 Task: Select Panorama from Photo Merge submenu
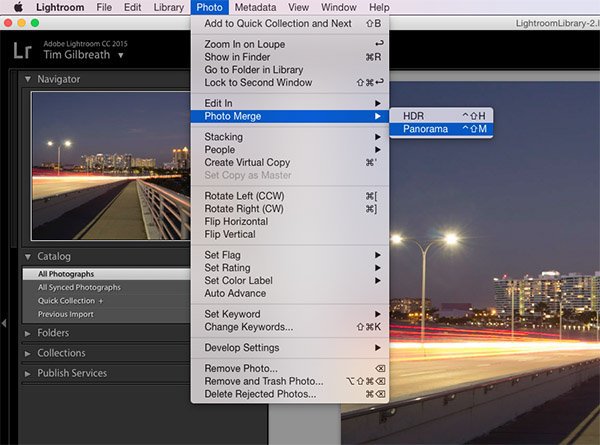(425, 129)
